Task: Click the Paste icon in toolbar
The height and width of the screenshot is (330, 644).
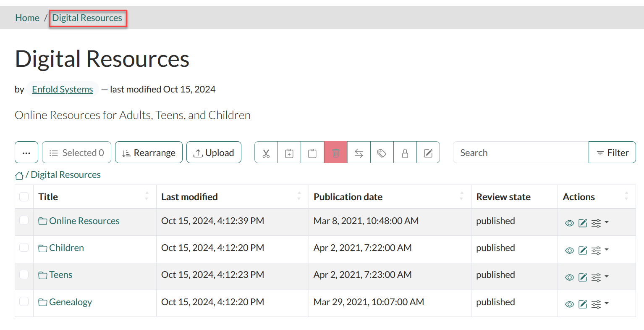Action: click(312, 153)
